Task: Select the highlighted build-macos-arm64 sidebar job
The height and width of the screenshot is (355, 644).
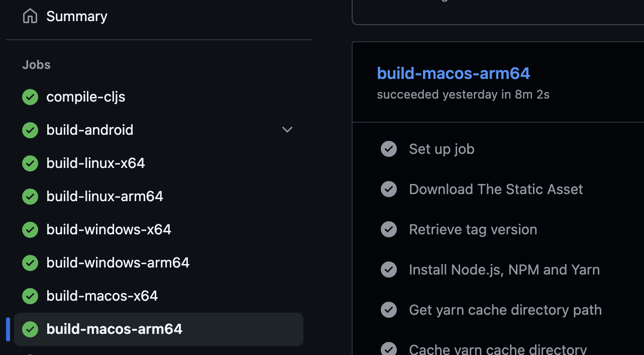Action: pyautogui.click(x=115, y=329)
